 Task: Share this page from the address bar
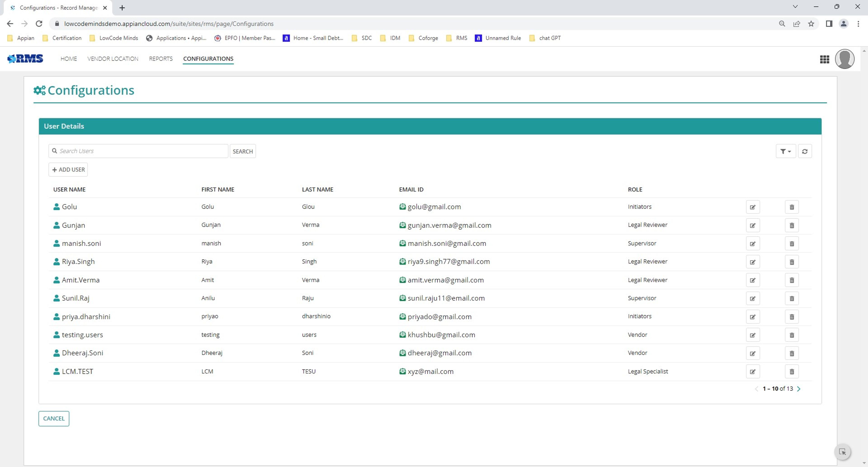pyautogui.click(x=796, y=24)
